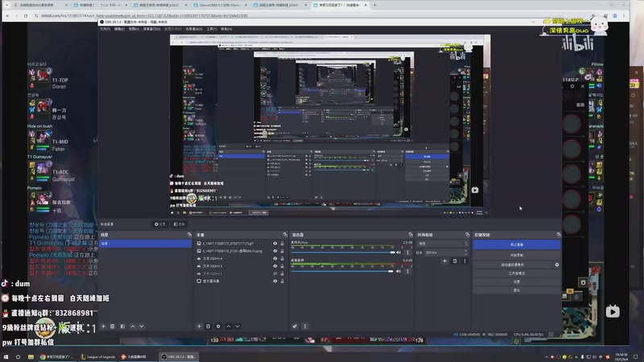Open virtual camera settings gear icon
644x362 pixels.
pyautogui.click(x=556, y=265)
